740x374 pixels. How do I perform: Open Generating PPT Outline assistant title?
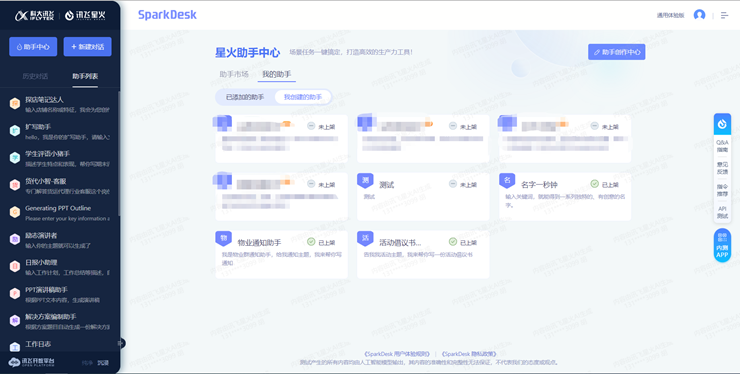(58, 208)
